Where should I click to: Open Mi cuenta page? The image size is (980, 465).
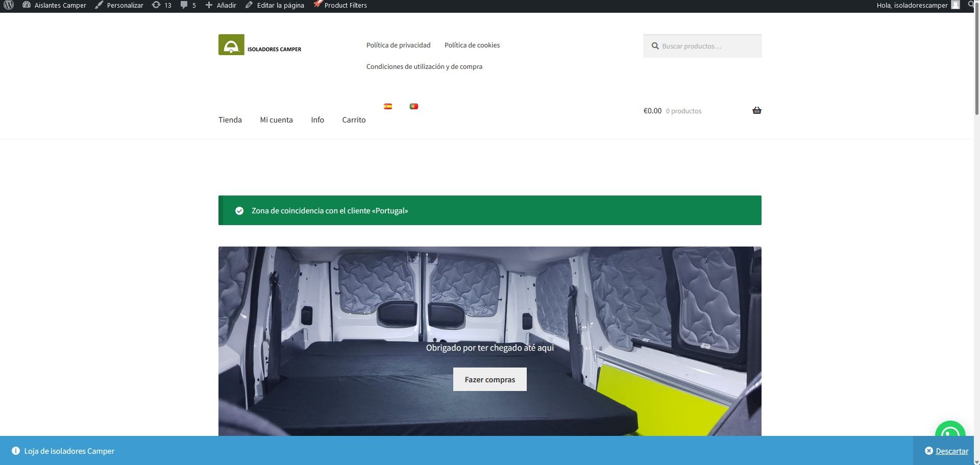coord(276,119)
